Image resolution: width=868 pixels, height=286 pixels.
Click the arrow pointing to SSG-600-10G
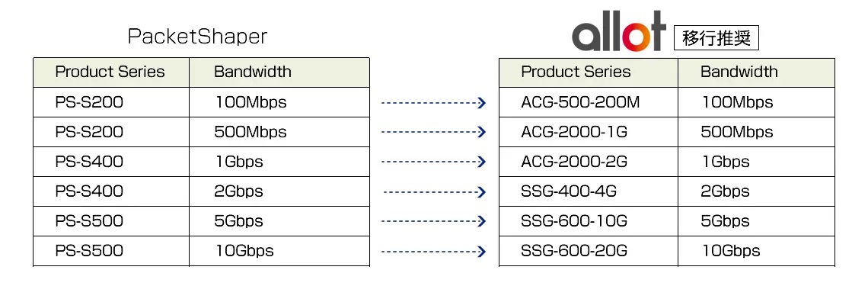pos(434,221)
